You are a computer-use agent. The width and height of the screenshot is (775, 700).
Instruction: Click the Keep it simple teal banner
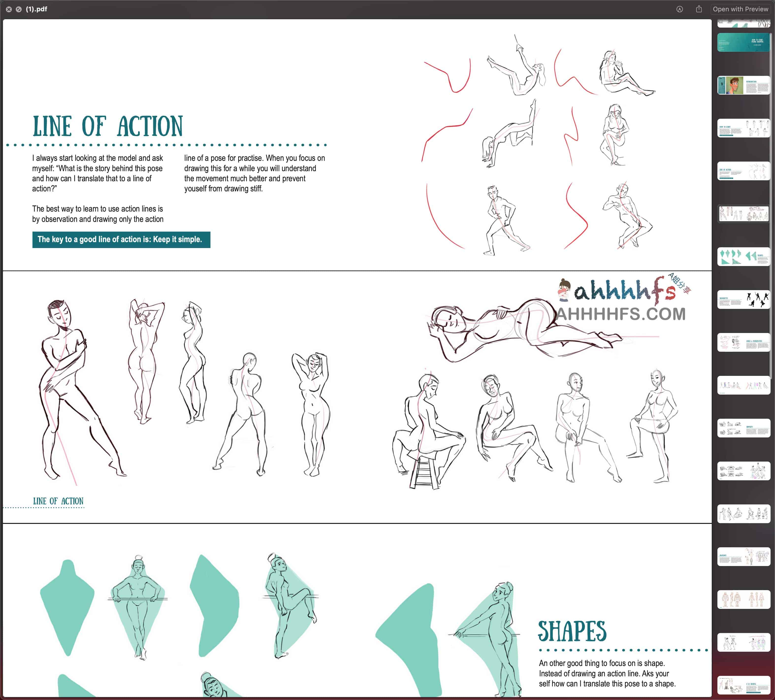(121, 240)
